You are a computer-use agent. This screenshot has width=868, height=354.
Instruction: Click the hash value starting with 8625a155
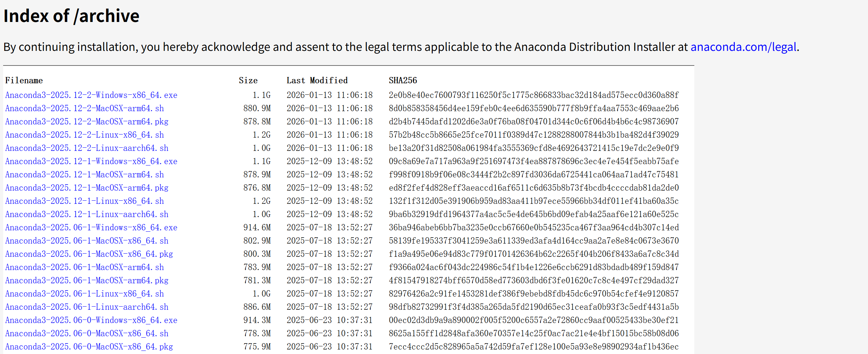534,333
